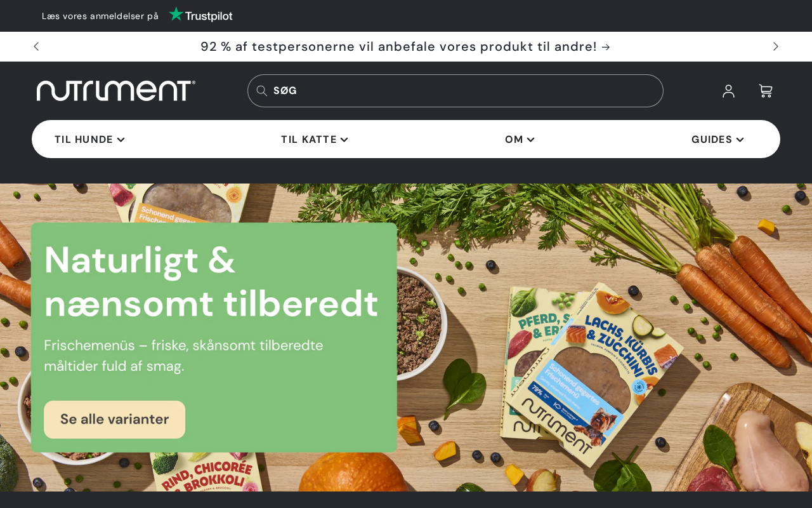812x508 pixels.
Task: Click the Se alle varianter button
Action: tap(115, 419)
